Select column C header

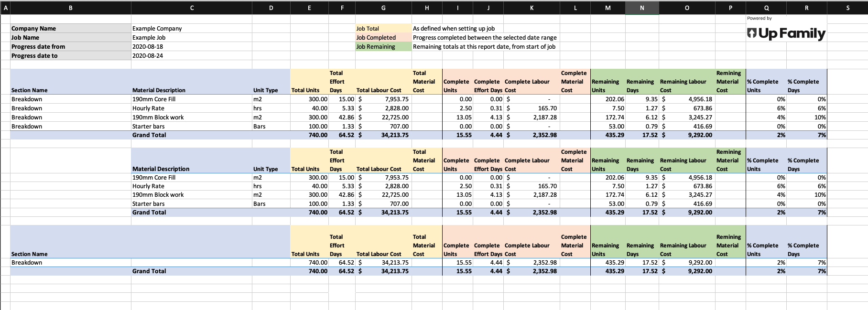pos(192,8)
